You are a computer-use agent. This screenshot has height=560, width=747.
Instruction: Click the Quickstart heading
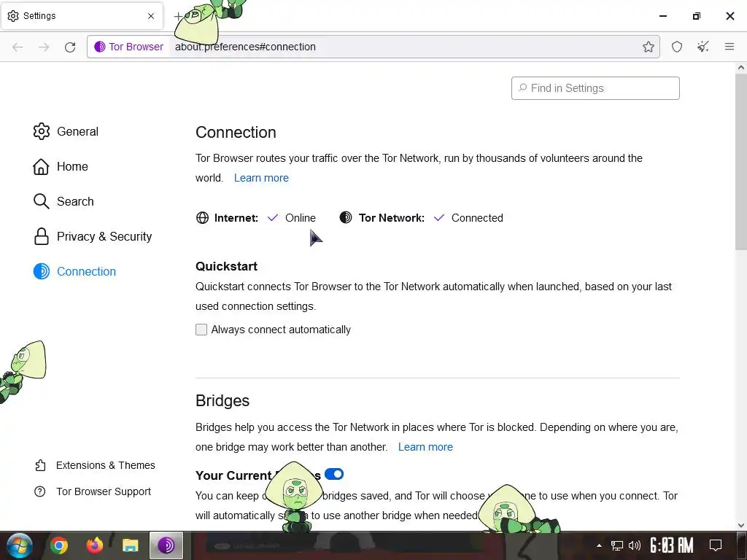[226, 266]
